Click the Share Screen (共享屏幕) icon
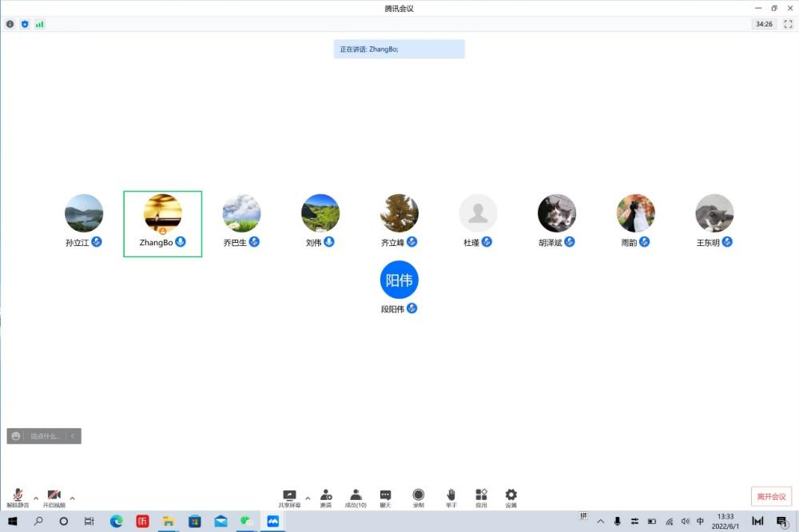The width and height of the screenshot is (799, 532). point(289,497)
